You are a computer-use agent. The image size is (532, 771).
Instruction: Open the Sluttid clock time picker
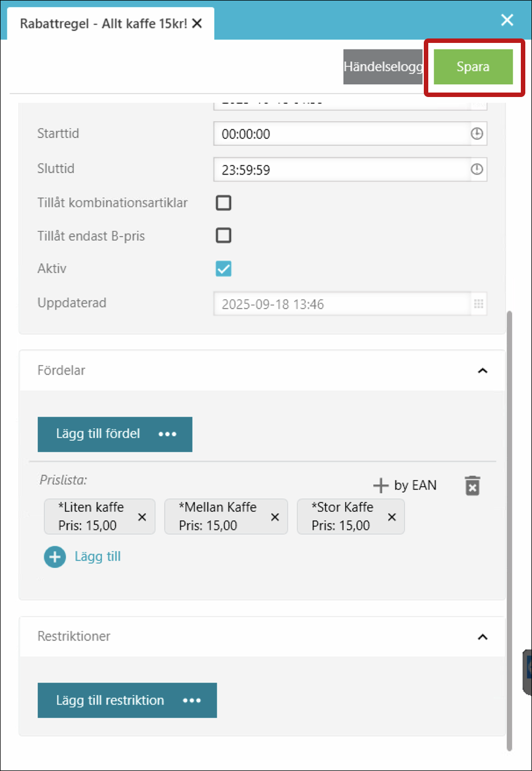(477, 169)
